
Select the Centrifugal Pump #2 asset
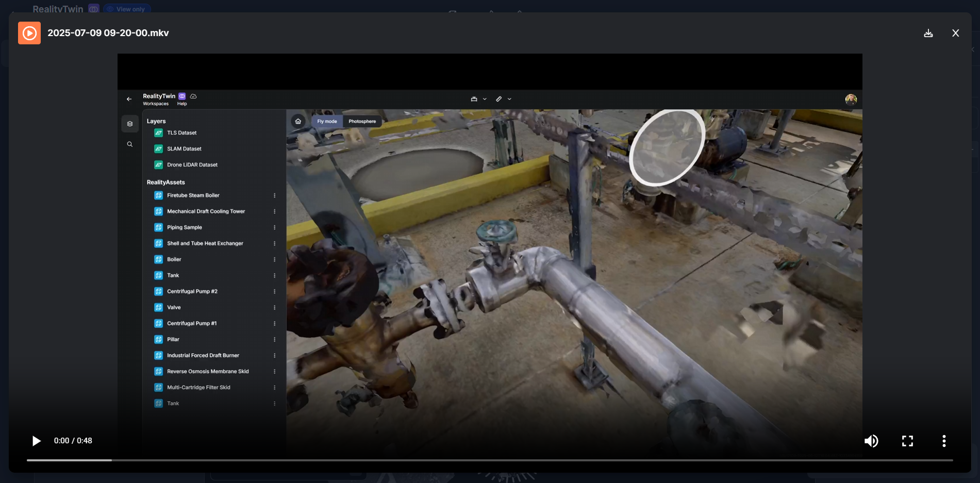click(x=192, y=291)
